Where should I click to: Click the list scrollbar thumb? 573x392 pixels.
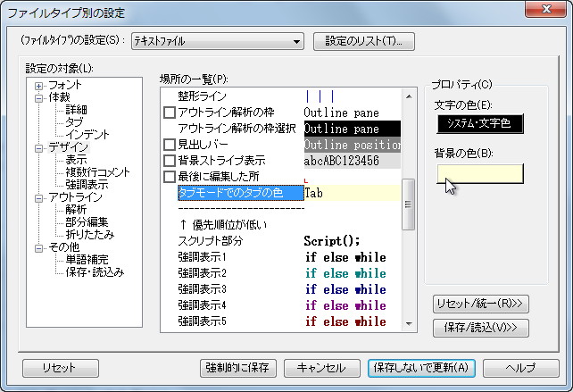click(x=409, y=204)
